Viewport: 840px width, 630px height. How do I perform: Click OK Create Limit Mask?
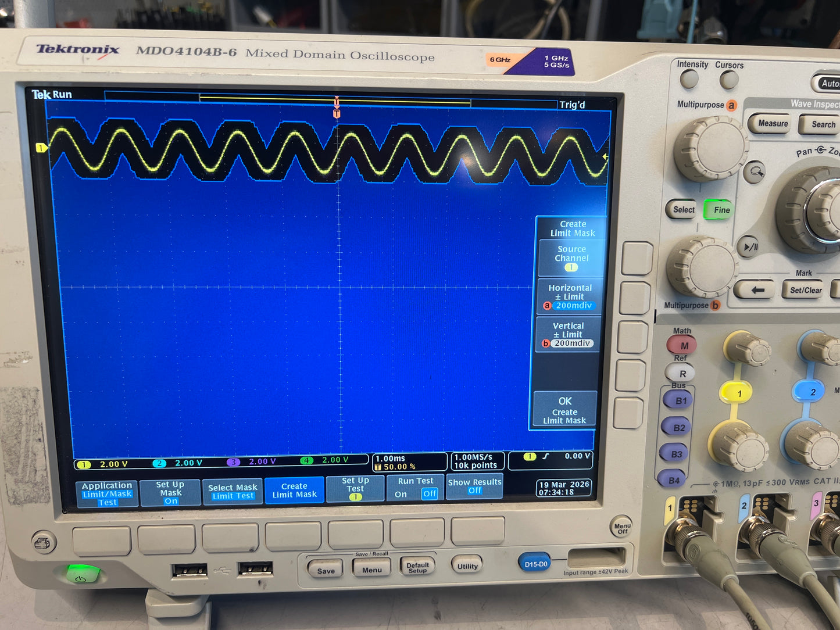(x=564, y=410)
